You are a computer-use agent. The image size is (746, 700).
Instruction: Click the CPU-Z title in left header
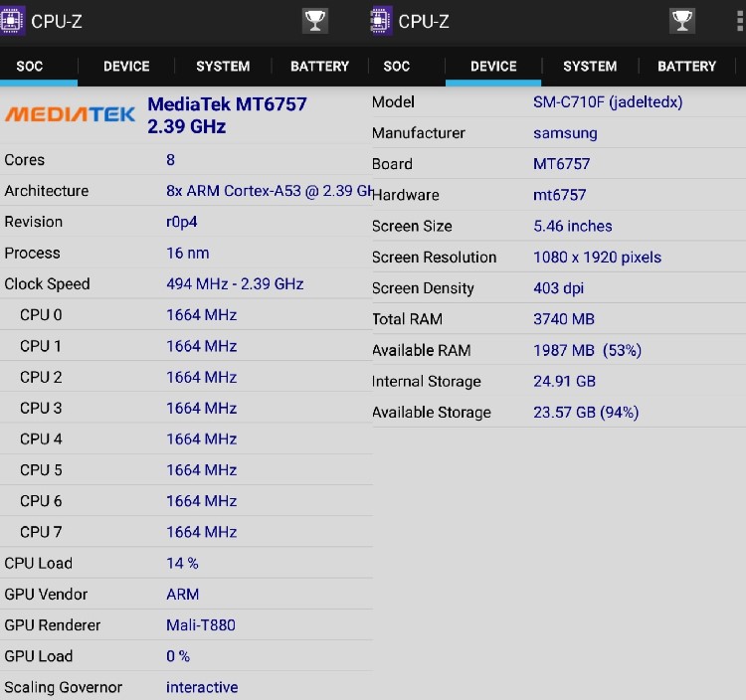coord(57,22)
